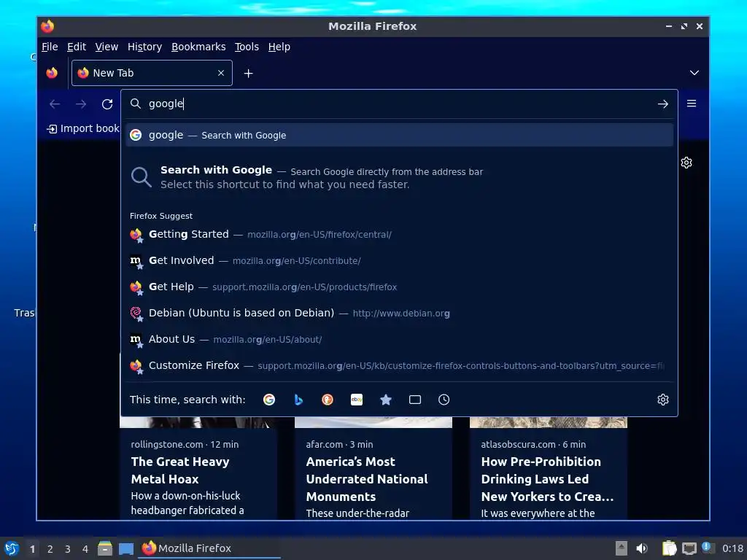Open Customize Firefox suggestion
This screenshot has height=560, width=747.
click(399, 365)
